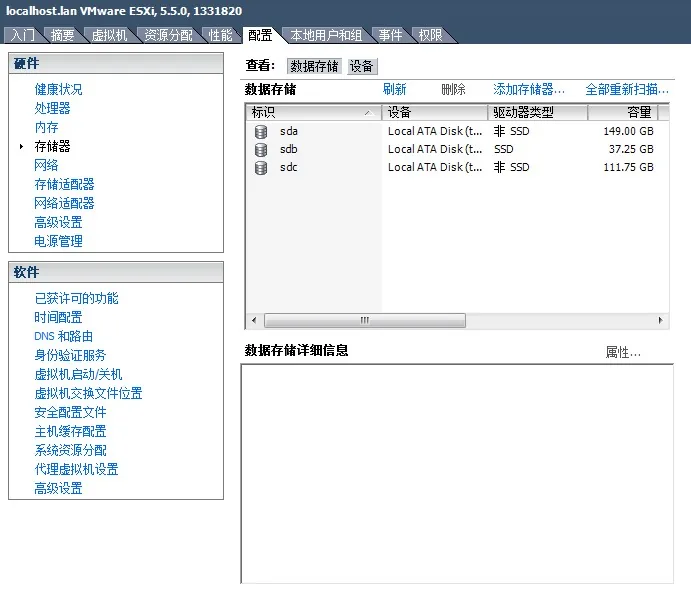Open 已获许可的功能 link
691x605 pixels.
[x=76, y=298]
